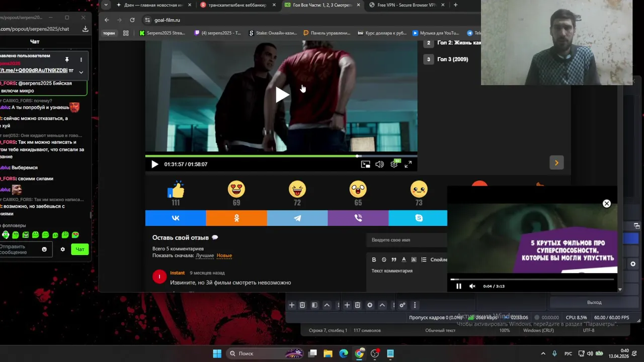Switch to the транскапиталбанк browser tab
The height and width of the screenshot is (362, 644).
click(x=236, y=5)
